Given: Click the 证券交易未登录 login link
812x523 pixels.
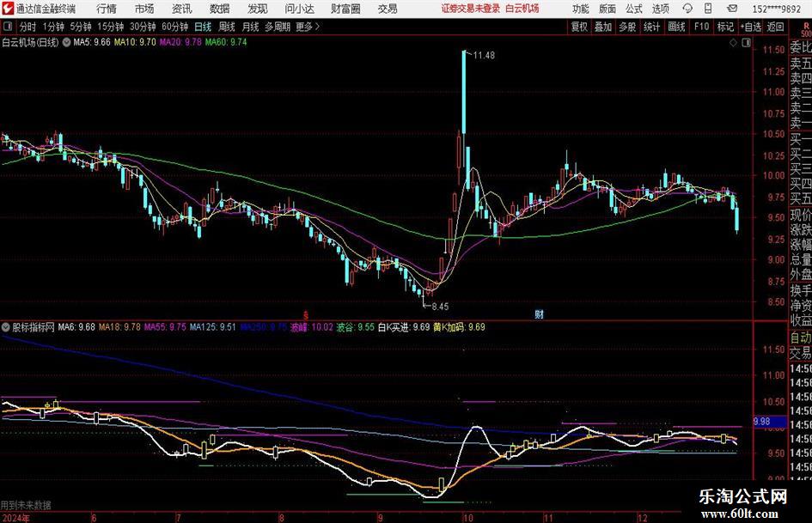Looking at the screenshot, I should [x=471, y=9].
